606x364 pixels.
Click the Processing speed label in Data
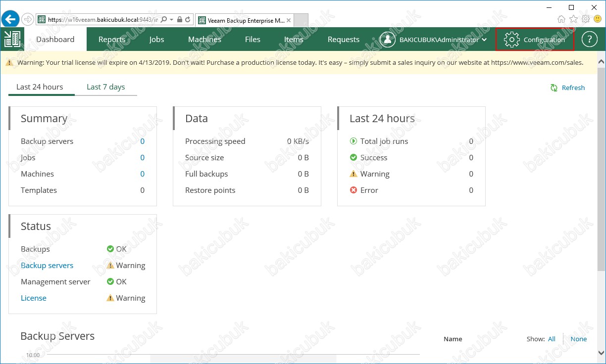[215, 141]
